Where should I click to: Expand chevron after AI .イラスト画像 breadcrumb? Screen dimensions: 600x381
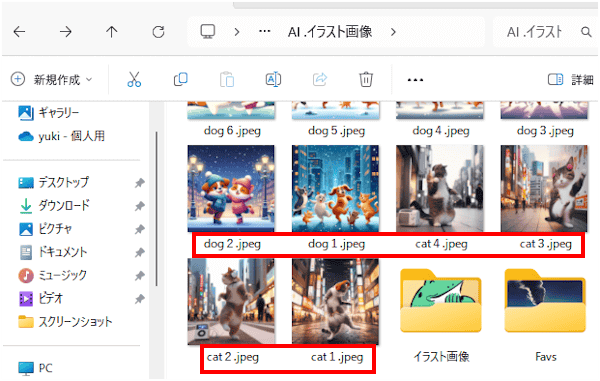click(393, 32)
